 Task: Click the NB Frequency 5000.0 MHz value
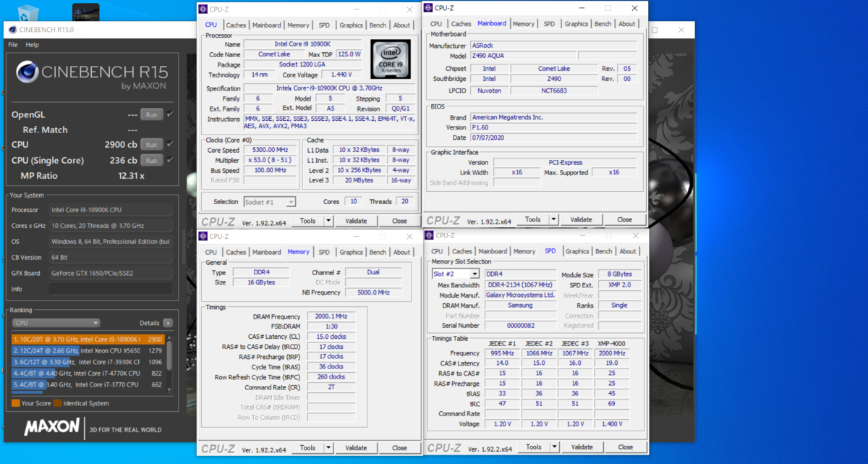[373, 292]
